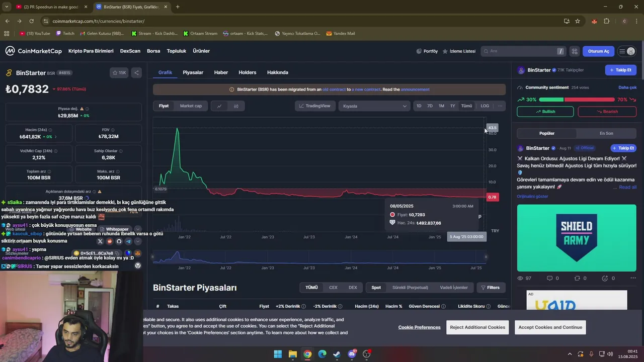Viewport: 644px width, 362px height.
Task: Click the CoinMarketCap logo
Action: [33, 51]
